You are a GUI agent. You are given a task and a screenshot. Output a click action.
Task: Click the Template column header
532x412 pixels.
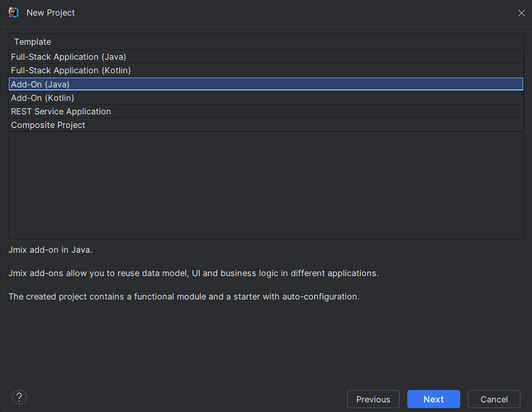click(266, 42)
